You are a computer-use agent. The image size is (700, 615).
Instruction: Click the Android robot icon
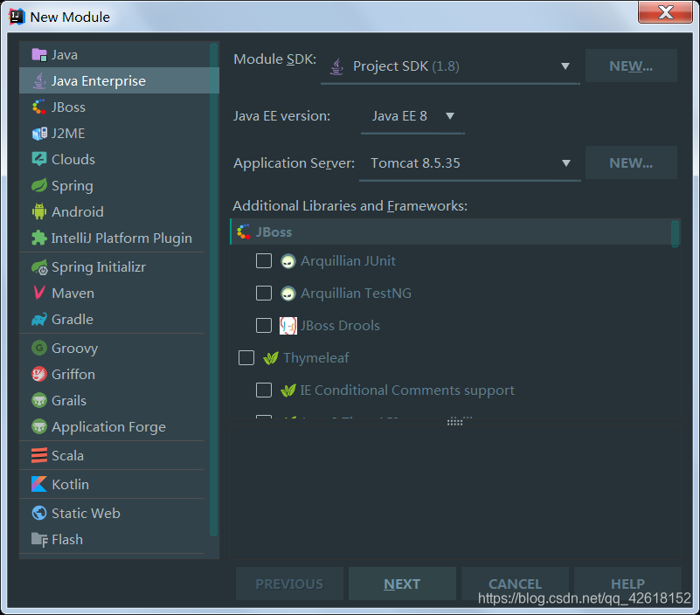pyautogui.click(x=39, y=211)
